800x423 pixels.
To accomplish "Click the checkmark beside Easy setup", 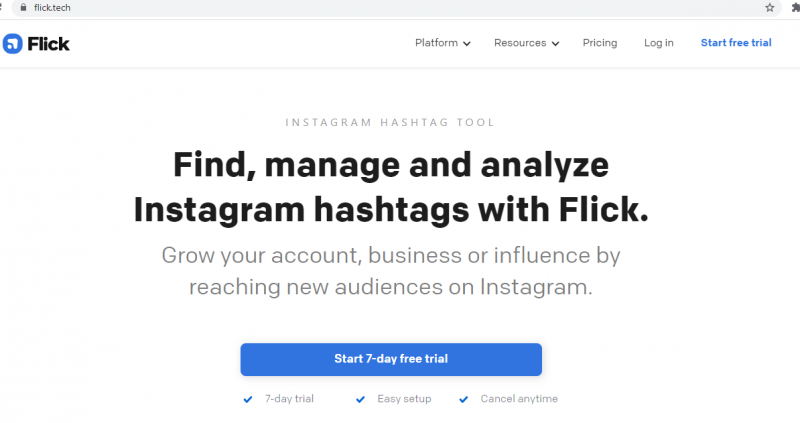I will [x=360, y=399].
